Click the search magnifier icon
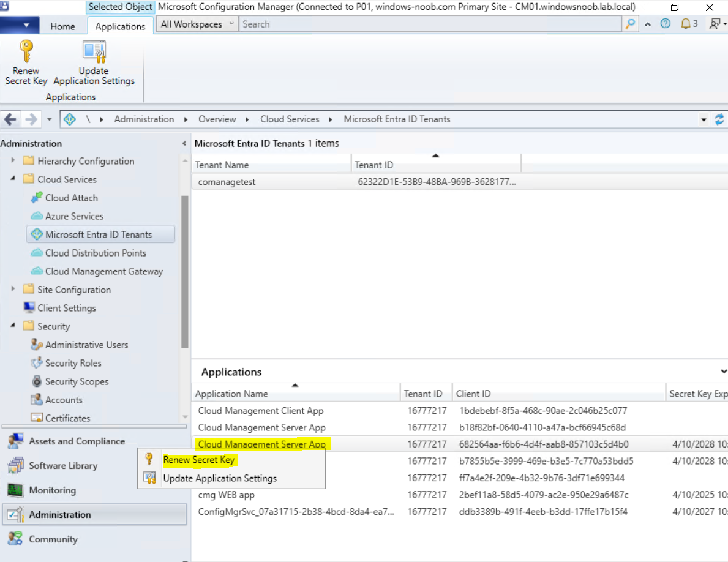728x562 pixels. tap(630, 24)
